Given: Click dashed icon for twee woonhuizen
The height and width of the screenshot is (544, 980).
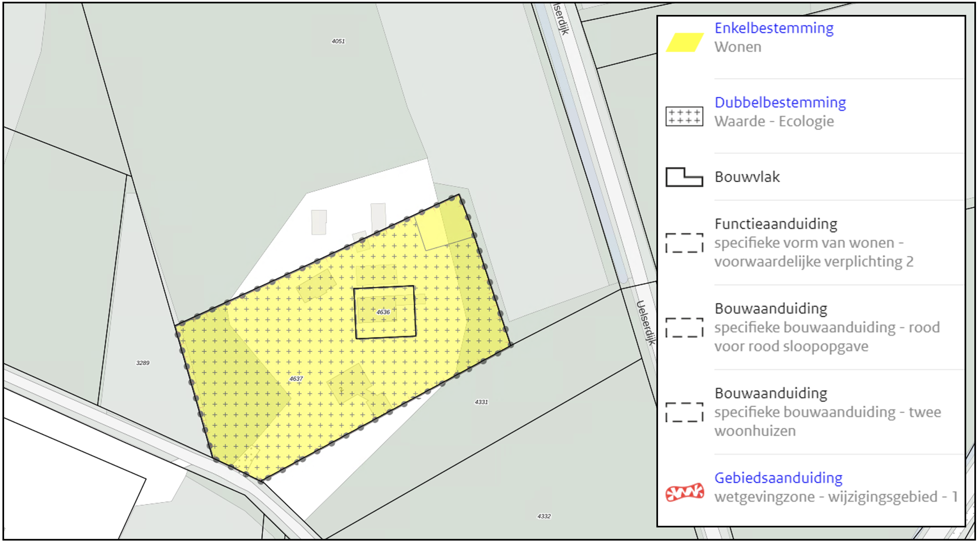Looking at the screenshot, I should pyautogui.click(x=684, y=412).
